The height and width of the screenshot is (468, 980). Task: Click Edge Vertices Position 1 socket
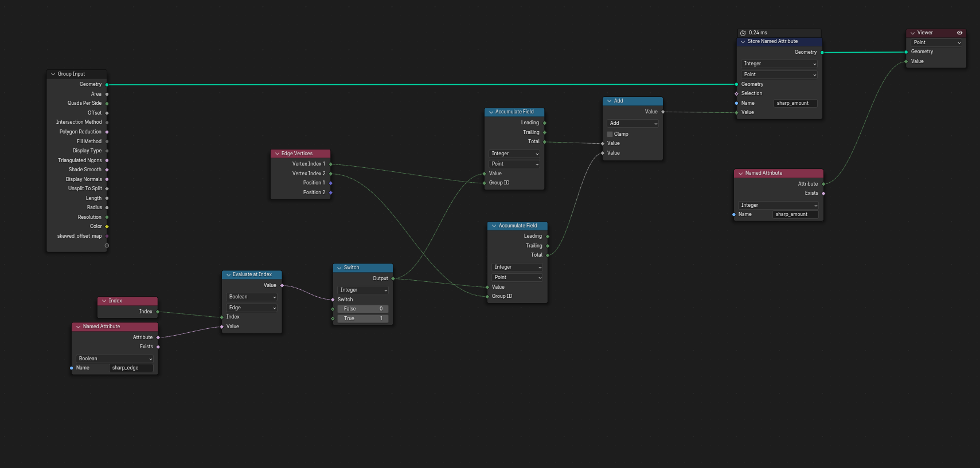point(331,183)
